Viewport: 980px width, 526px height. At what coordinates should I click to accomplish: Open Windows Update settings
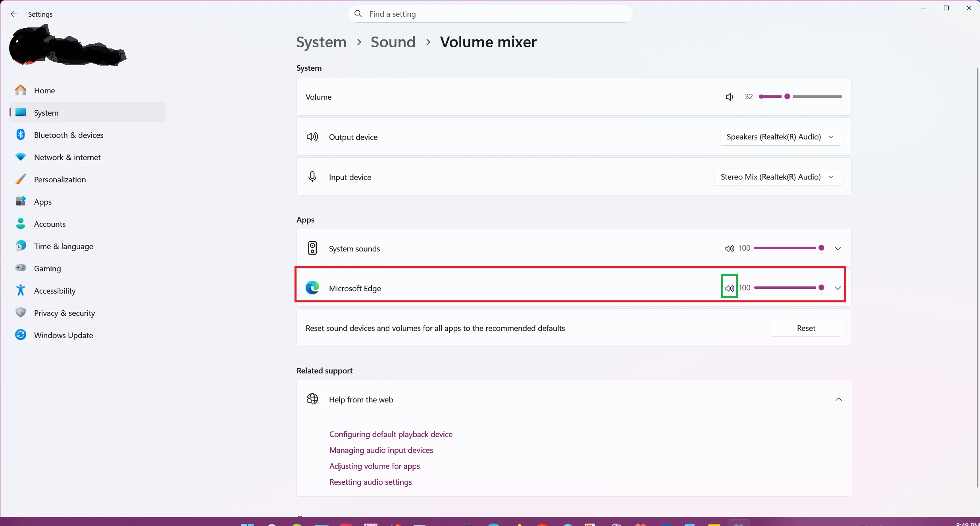87,335
